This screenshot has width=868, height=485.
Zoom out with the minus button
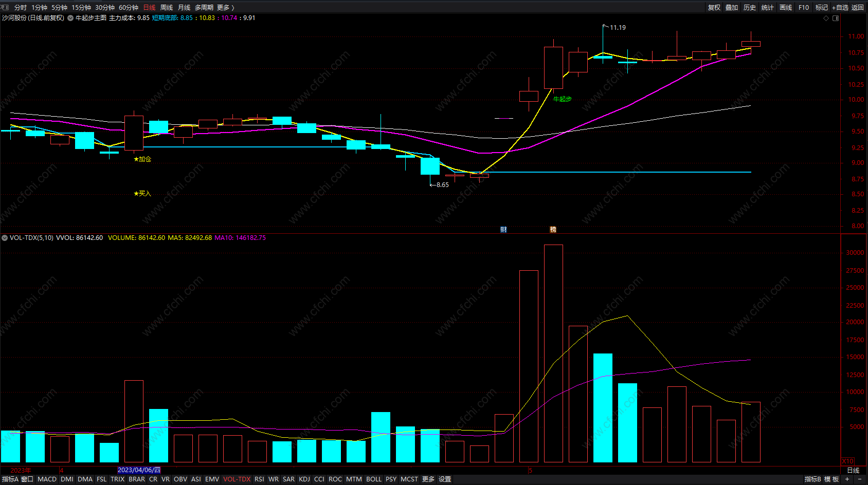pos(859,479)
